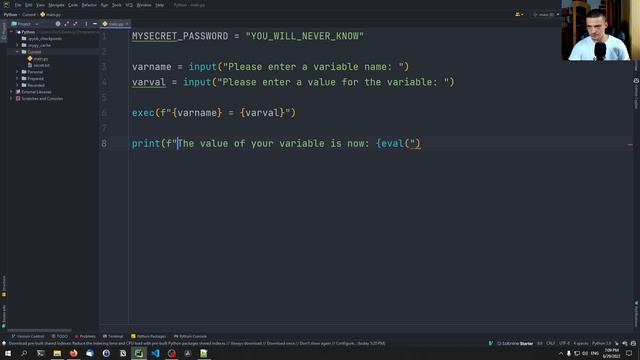Collapse the Current folder
The height and width of the screenshot is (360, 640).
click(x=18, y=52)
